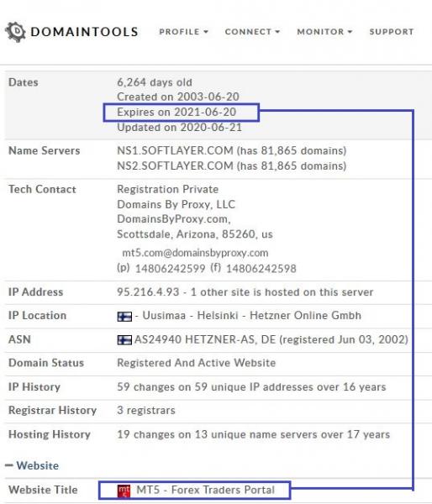432x504 pixels.
Task: Click the fax number 14806242598
Action: [x=261, y=269]
